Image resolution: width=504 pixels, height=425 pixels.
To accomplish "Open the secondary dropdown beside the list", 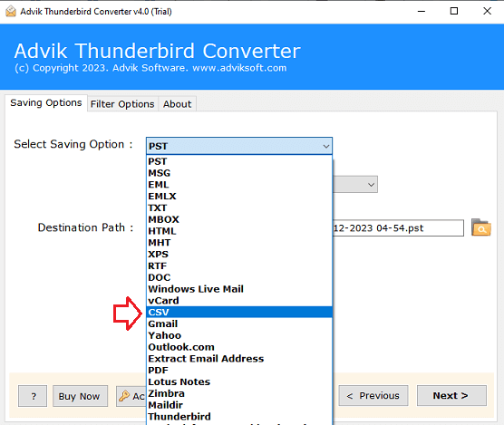I will [355, 184].
